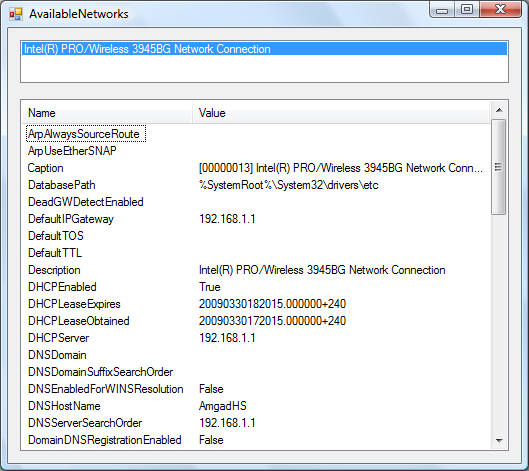The width and height of the screenshot is (529, 471).
Task: Click the scrollbar track below the thumb
Action: pos(499,323)
